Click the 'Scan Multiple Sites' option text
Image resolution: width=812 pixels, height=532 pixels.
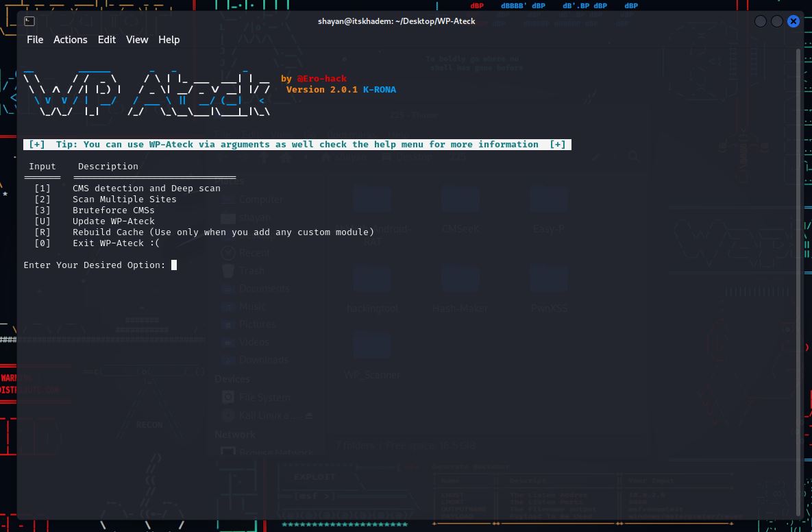(124, 199)
